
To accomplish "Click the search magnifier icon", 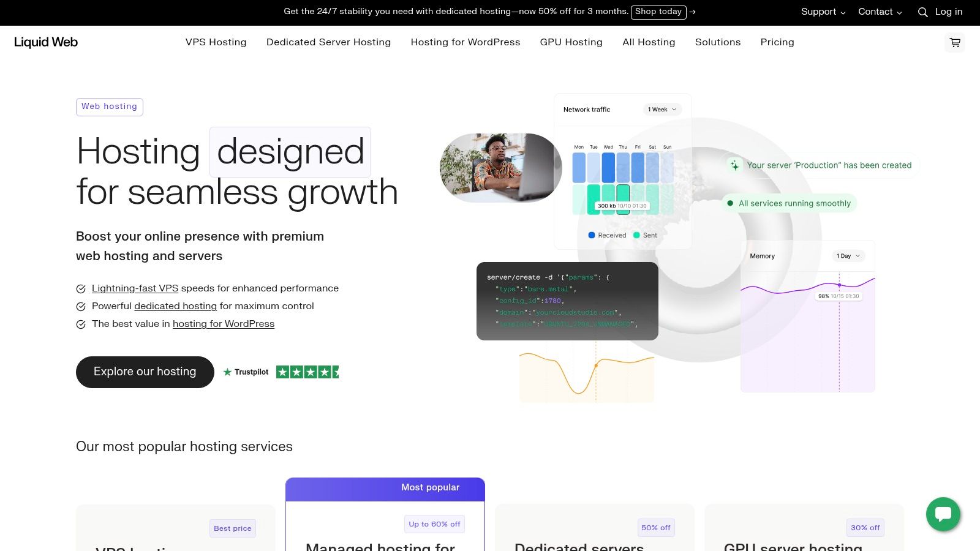I will coord(922,12).
